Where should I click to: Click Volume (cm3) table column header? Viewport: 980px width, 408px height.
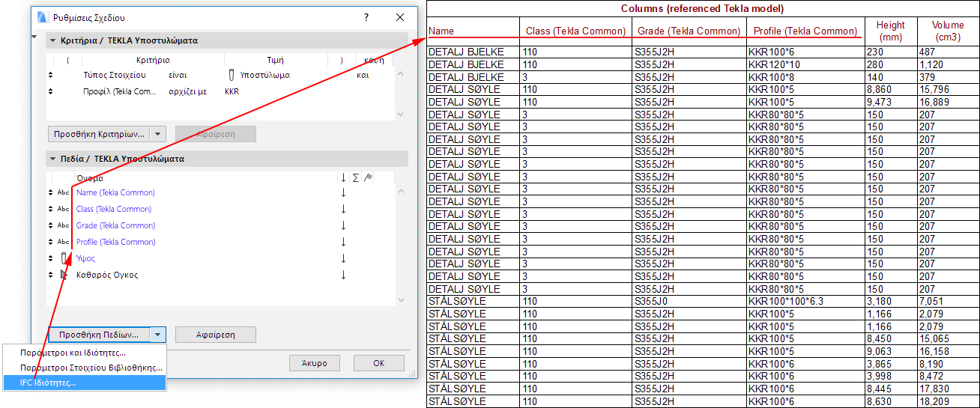(x=949, y=31)
